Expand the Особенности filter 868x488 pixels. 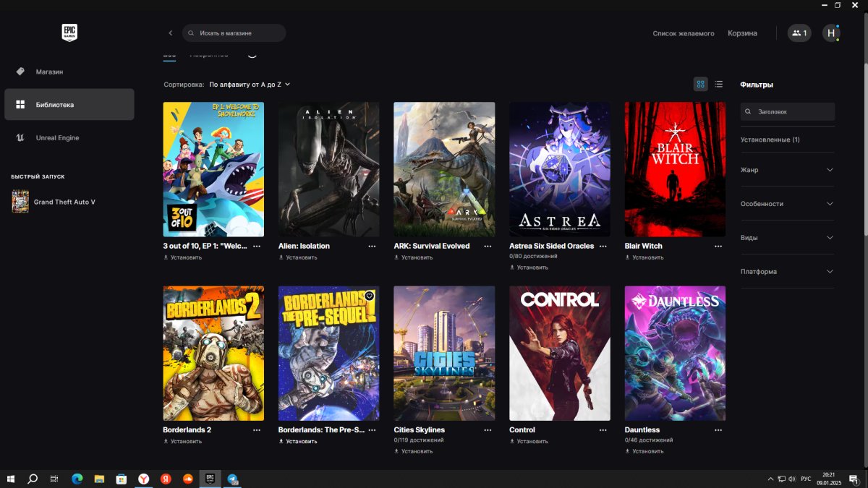[x=787, y=204]
